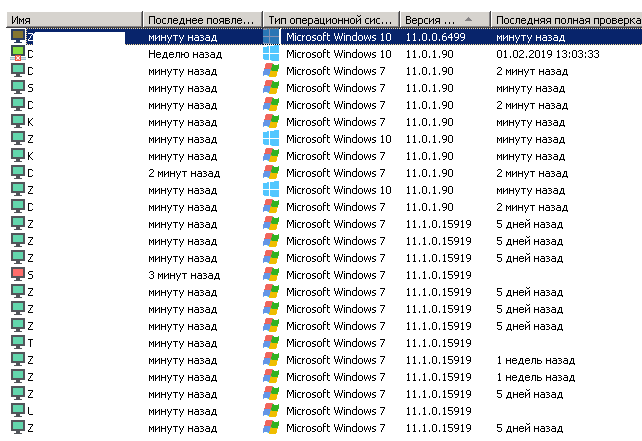Select "Microsoft Windows 7" in the "3 минут назад" row

click(x=336, y=275)
